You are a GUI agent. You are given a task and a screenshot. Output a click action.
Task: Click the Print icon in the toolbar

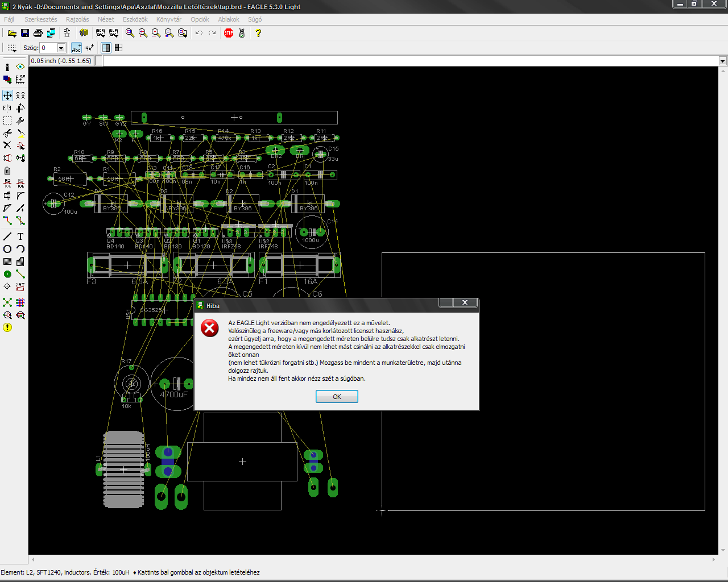point(38,33)
